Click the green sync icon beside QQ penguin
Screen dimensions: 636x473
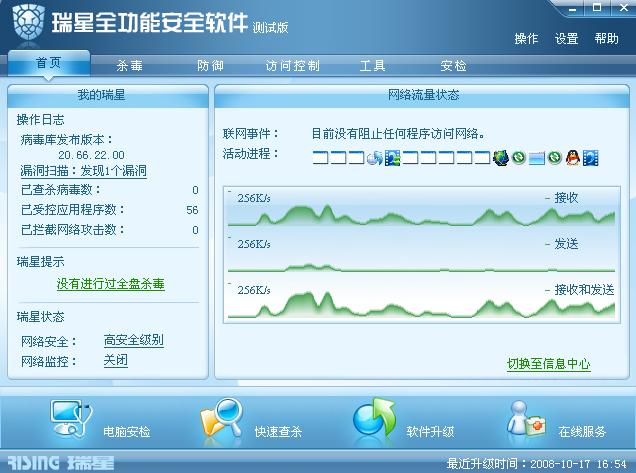pyautogui.click(x=555, y=157)
